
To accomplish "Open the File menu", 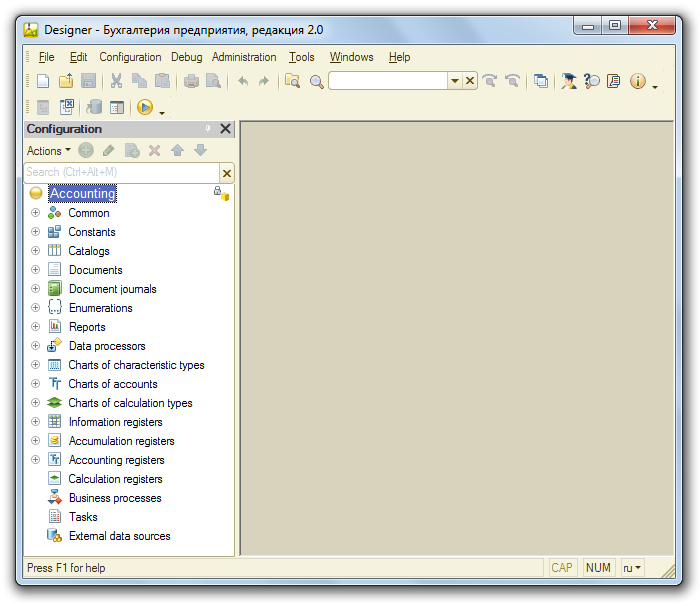I will pyautogui.click(x=46, y=57).
